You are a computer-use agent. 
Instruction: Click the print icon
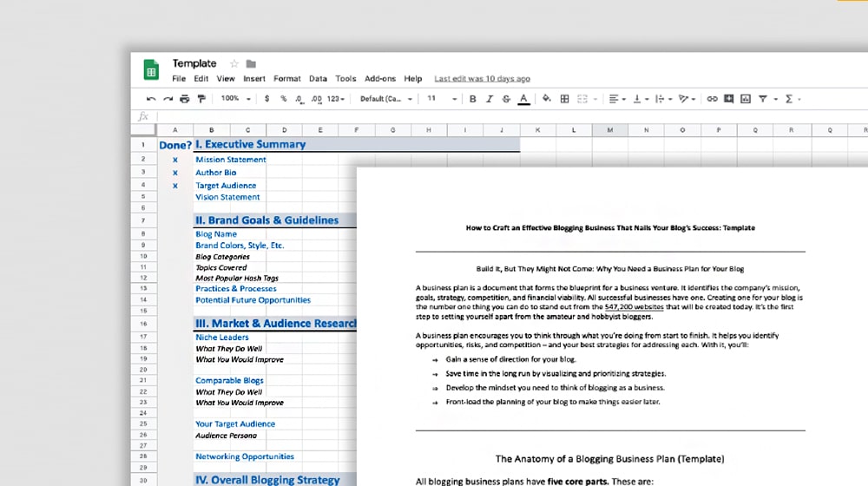[x=185, y=99]
